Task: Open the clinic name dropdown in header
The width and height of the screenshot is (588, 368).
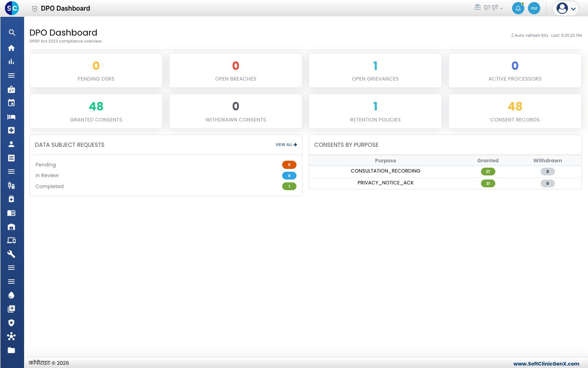Action: (489, 7)
